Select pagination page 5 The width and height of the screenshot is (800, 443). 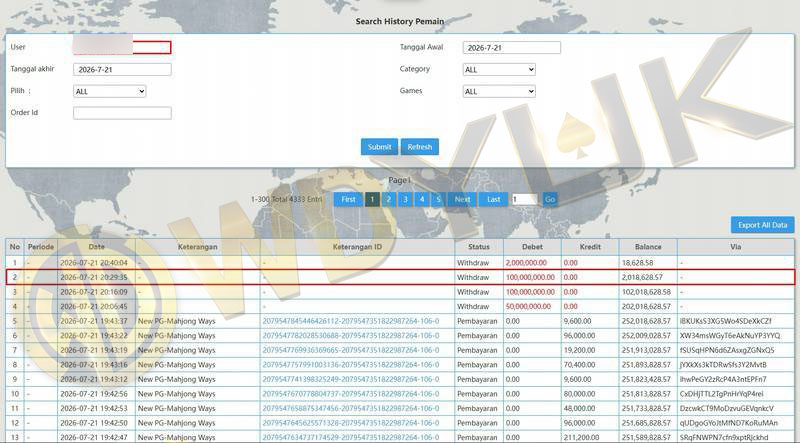pos(438,199)
